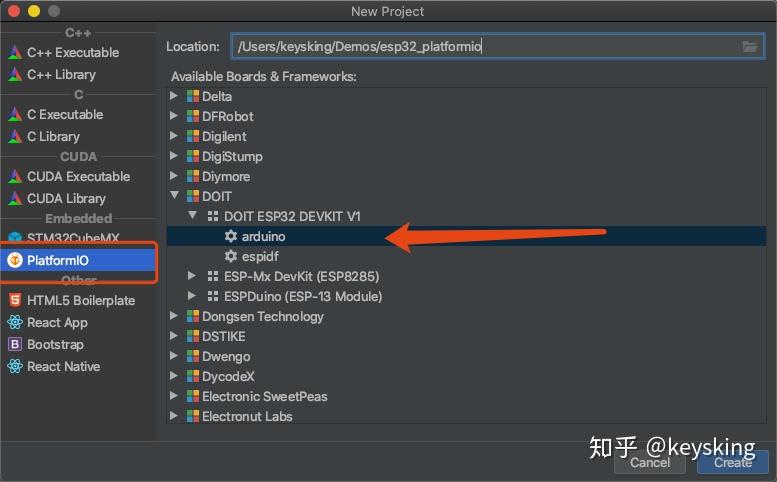Click the React Native atom icon
Screen dimensions: 777x482
15,366
